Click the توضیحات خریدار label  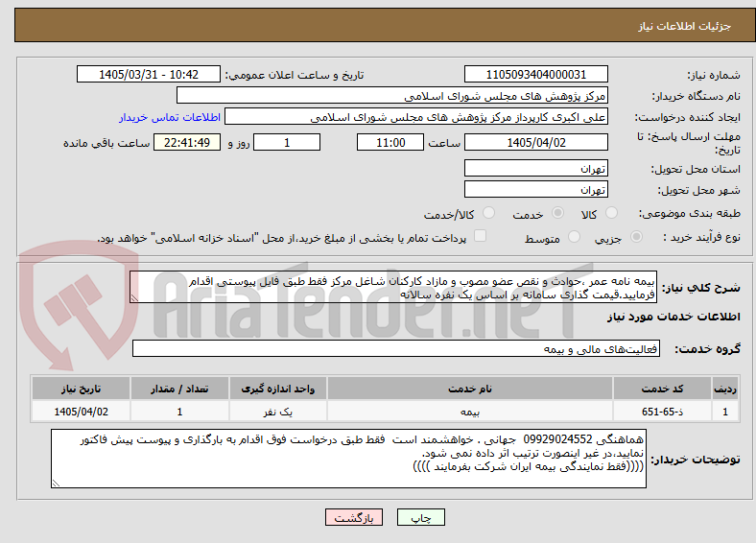(x=696, y=460)
